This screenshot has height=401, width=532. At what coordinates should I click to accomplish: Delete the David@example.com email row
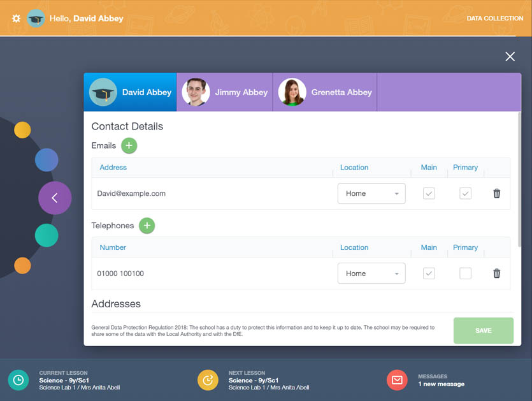click(x=496, y=193)
